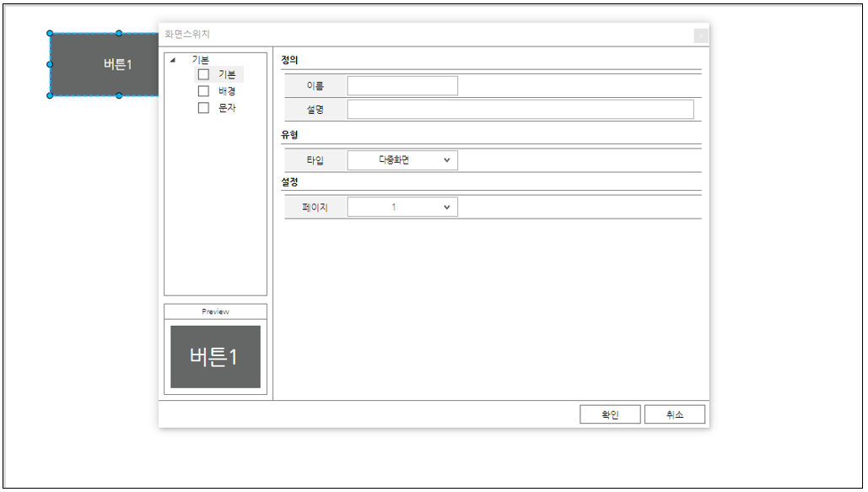Image resolution: width=868 pixels, height=492 pixels.
Task: Open the 페이지 dropdown showing 1
Action: pos(402,208)
